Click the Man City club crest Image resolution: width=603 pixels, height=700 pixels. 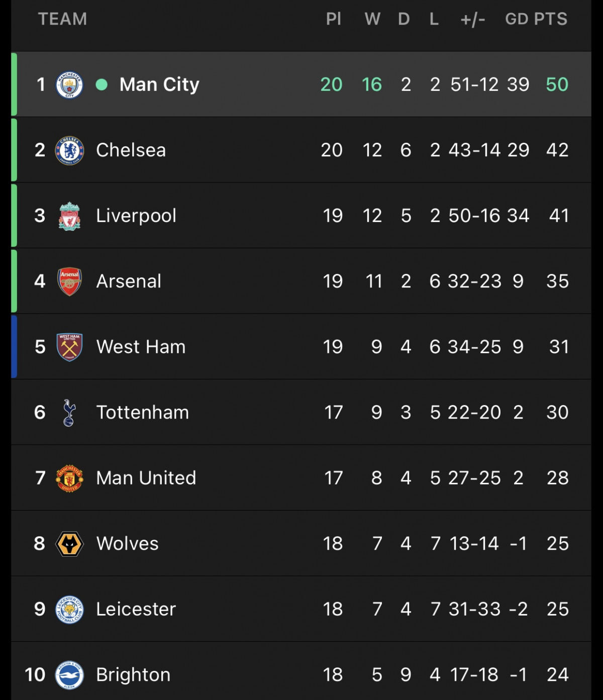click(69, 84)
